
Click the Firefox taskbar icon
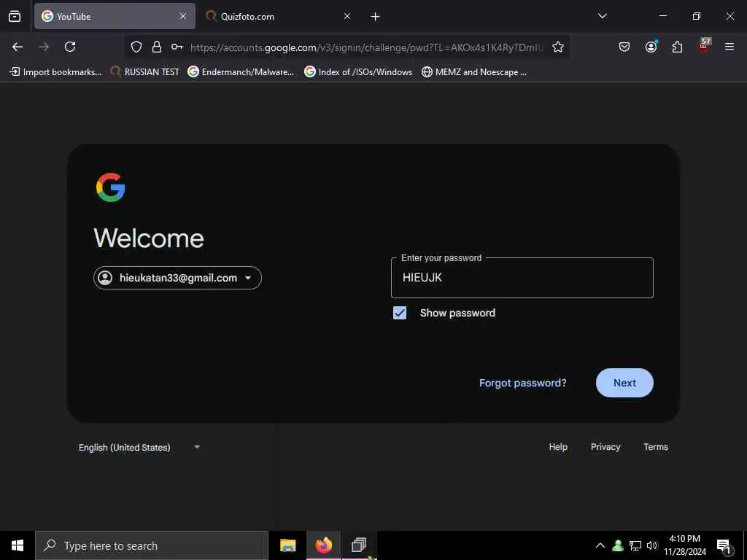pyautogui.click(x=323, y=545)
